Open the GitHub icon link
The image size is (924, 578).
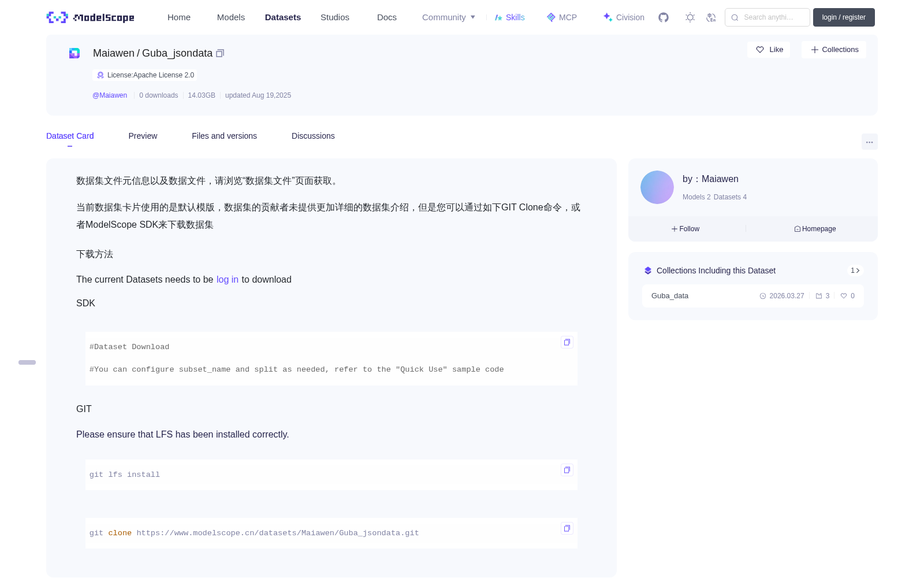[664, 17]
